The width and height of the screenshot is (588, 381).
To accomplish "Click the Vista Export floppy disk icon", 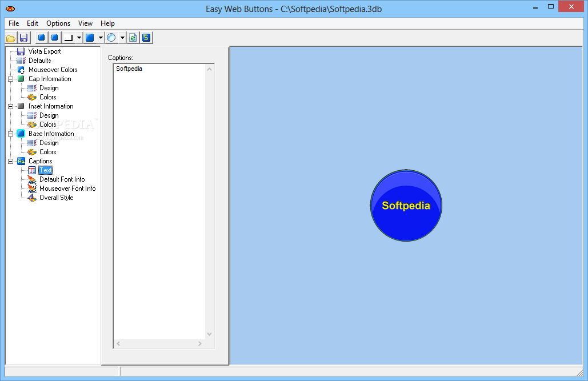I will click(x=21, y=51).
